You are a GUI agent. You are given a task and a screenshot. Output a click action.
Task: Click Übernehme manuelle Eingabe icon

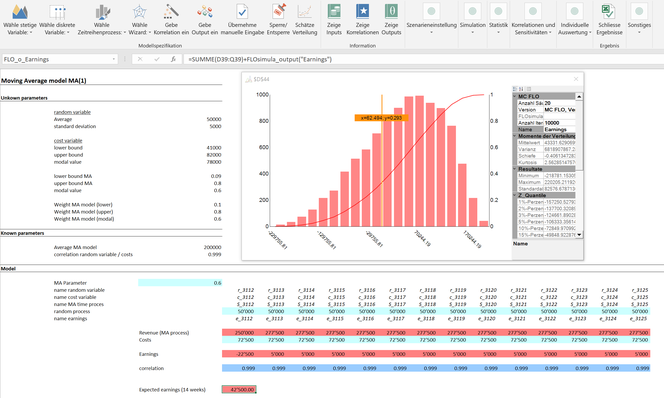click(x=242, y=12)
